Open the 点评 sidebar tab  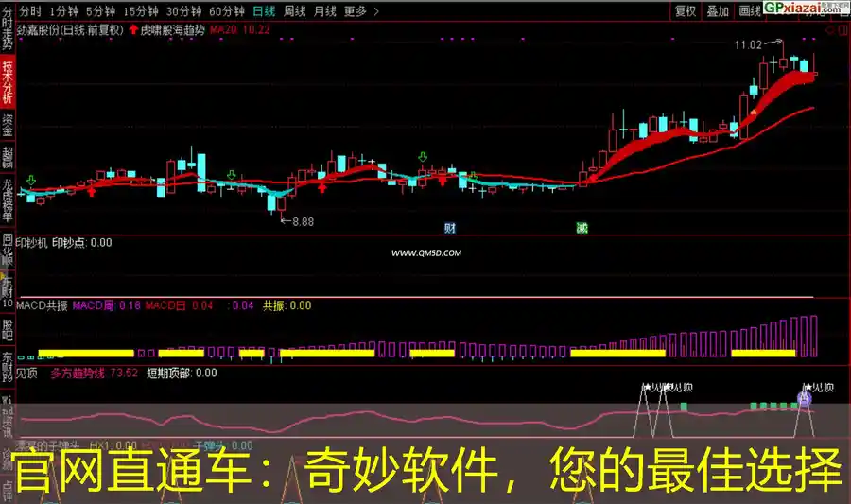7,491
